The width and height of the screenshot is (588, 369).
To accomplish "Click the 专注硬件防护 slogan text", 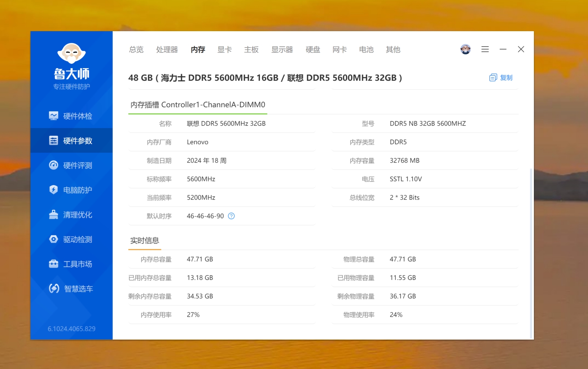I will click(x=72, y=87).
